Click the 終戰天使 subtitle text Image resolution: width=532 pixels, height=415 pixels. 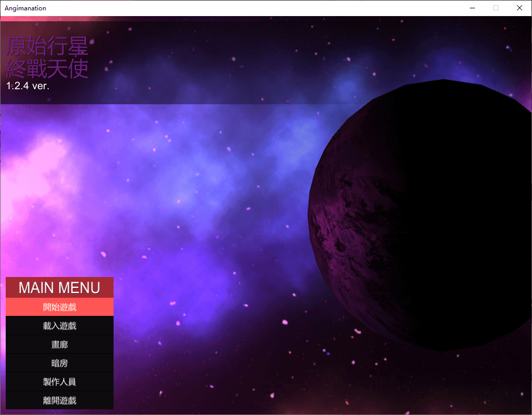[x=47, y=69]
